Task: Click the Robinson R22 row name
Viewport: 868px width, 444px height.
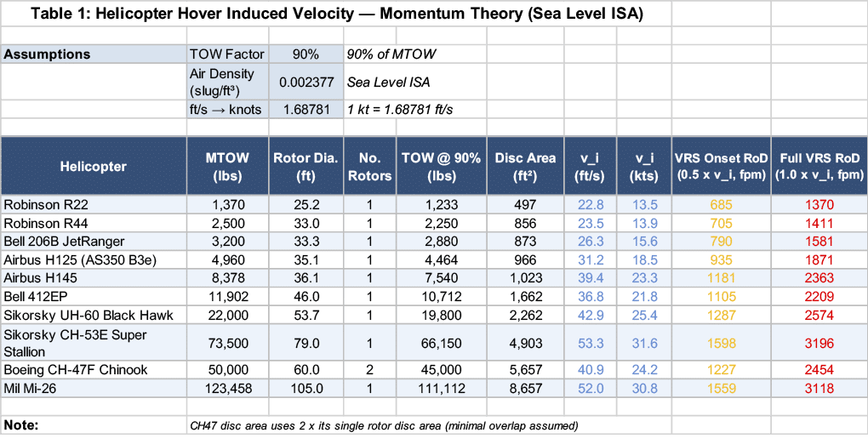Action: (x=94, y=204)
